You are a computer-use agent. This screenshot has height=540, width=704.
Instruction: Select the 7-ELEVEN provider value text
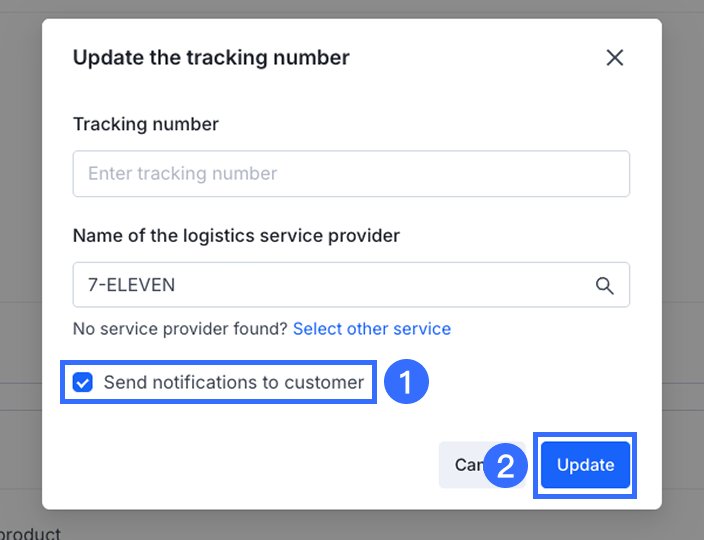(x=132, y=285)
